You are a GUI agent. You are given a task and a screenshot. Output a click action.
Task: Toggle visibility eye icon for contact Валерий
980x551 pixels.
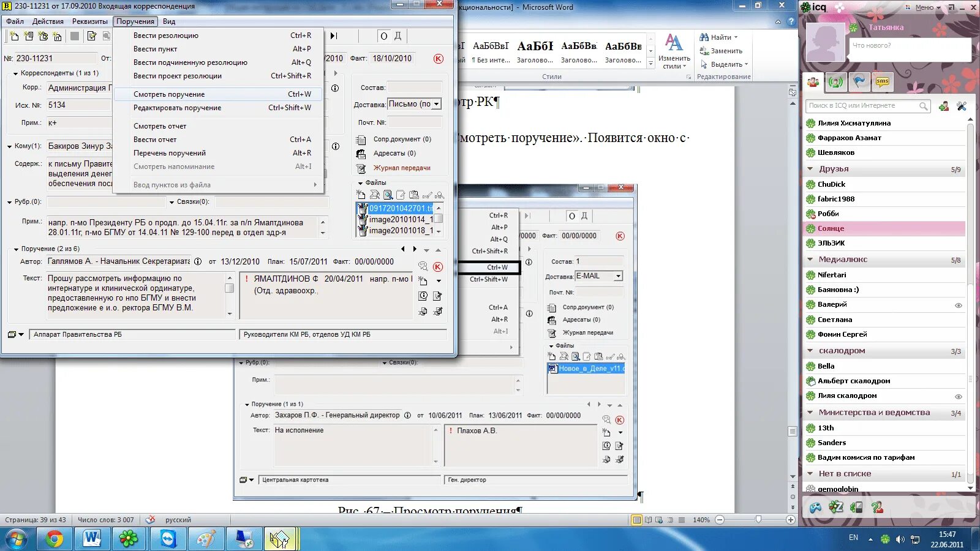(x=959, y=305)
